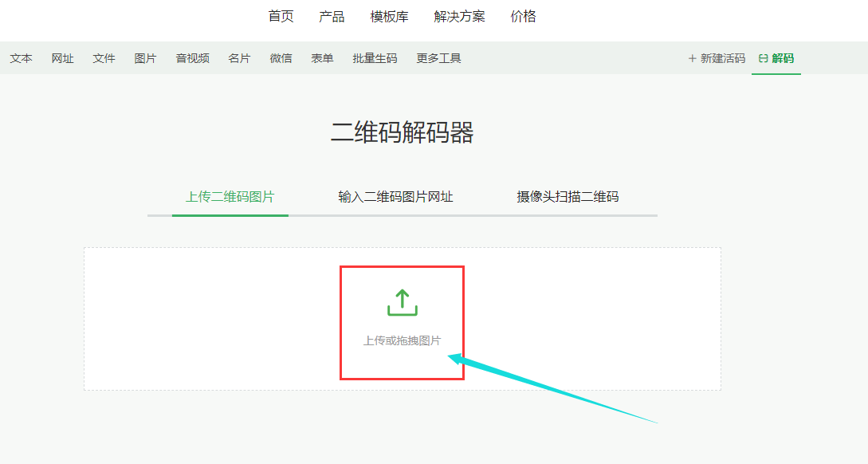Image resolution: width=868 pixels, height=464 pixels.
Task: Select the 文本 QR type
Action: click(x=21, y=59)
